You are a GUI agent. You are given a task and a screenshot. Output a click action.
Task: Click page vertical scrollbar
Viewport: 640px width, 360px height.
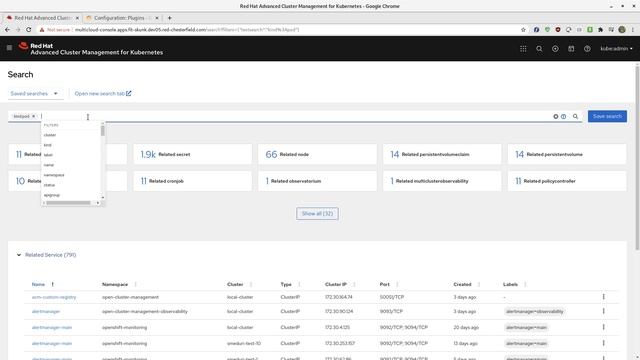(x=637, y=157)
